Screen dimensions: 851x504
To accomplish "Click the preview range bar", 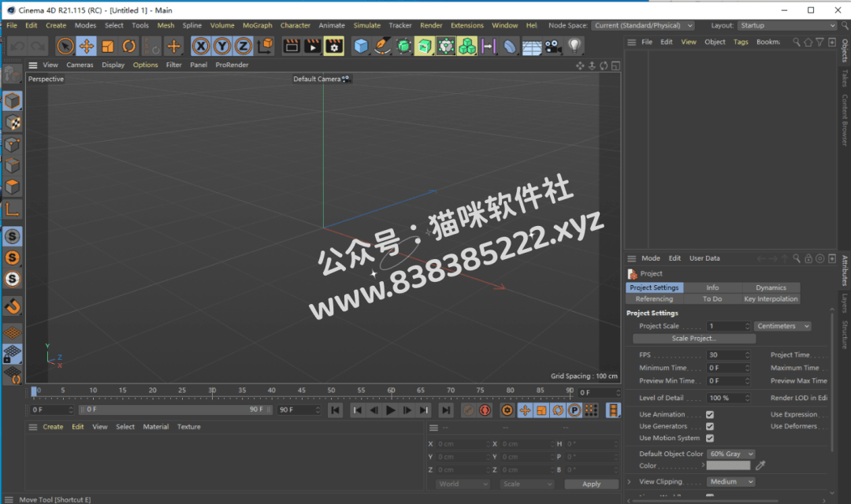I will point(176,409).
